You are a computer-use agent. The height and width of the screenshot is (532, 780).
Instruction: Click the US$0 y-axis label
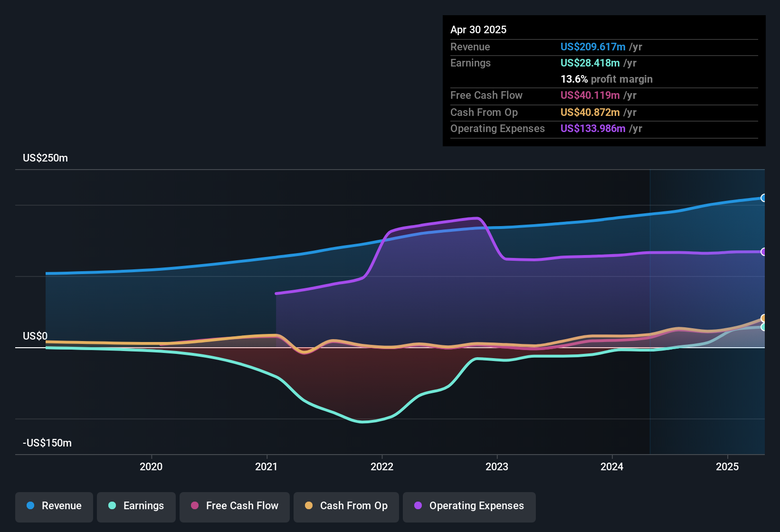coord(35,336)
